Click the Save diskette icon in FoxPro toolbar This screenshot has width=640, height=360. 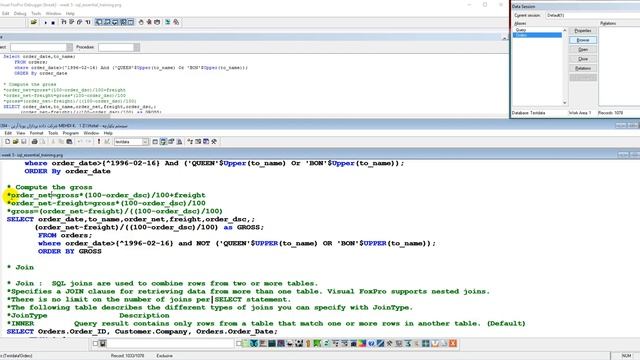tap(24, 142)
